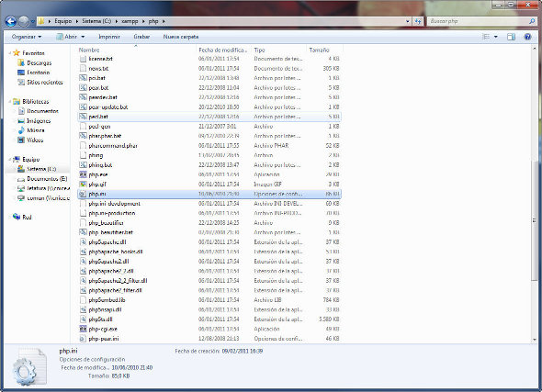Open view options dropdown arrow
The width and height of the screenshot is (542, 392).
496,37
